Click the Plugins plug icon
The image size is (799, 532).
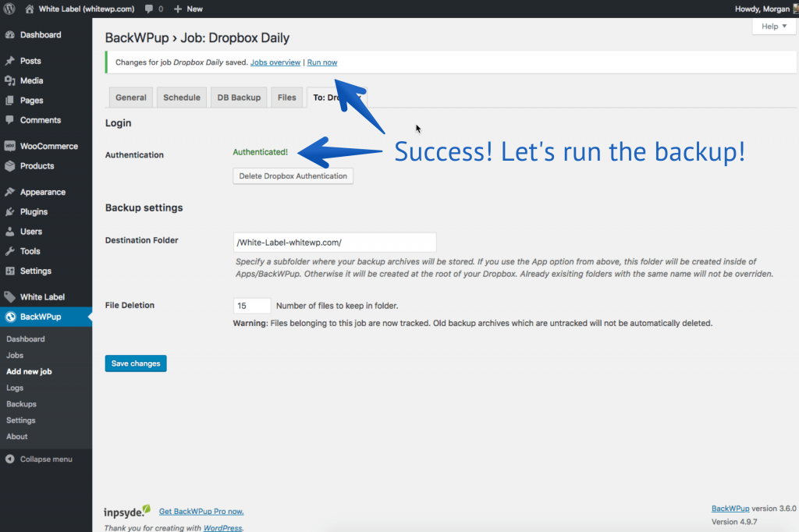pyautogui.click(x=9, y=211)
